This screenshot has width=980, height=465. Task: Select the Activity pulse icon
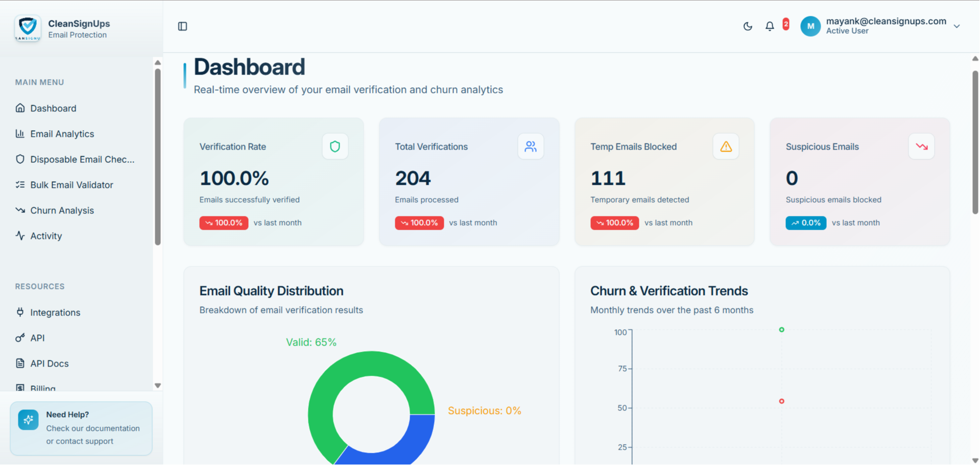pyautogui.click(x=19, y=236)
